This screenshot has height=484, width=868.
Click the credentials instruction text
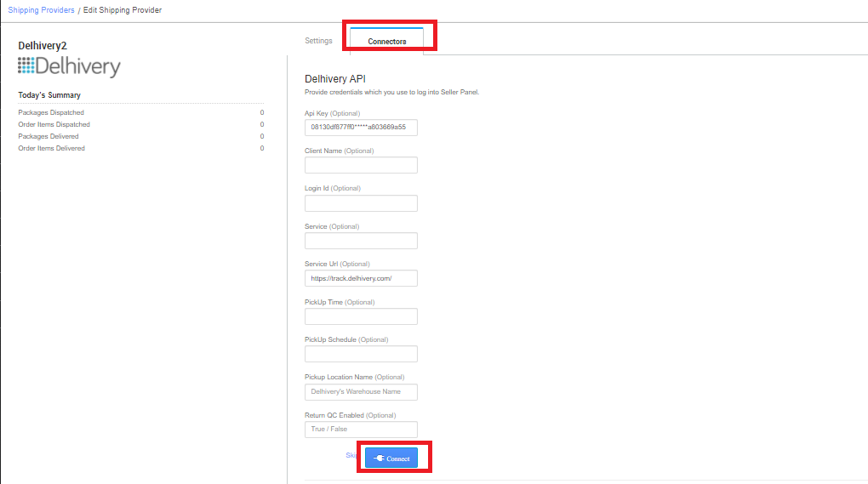[391, 92]
